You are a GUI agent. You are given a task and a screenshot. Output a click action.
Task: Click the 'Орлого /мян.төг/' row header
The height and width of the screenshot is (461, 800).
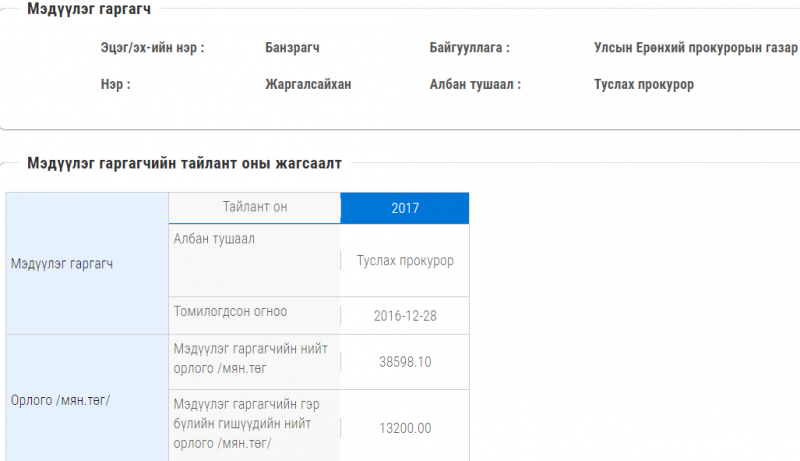[60, 400]
